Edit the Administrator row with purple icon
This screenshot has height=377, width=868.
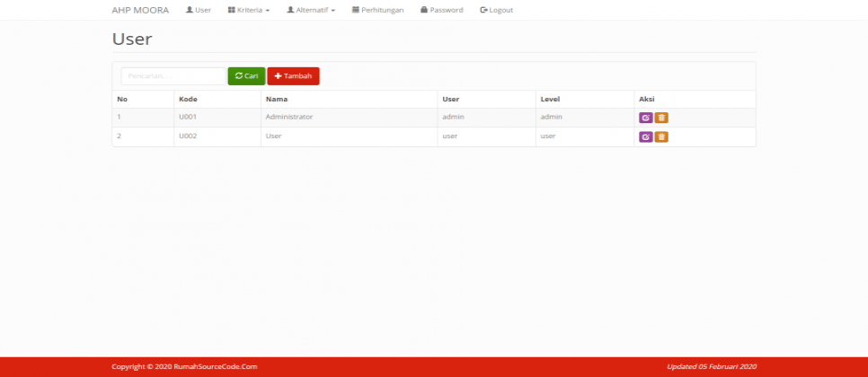coord(645,118)
